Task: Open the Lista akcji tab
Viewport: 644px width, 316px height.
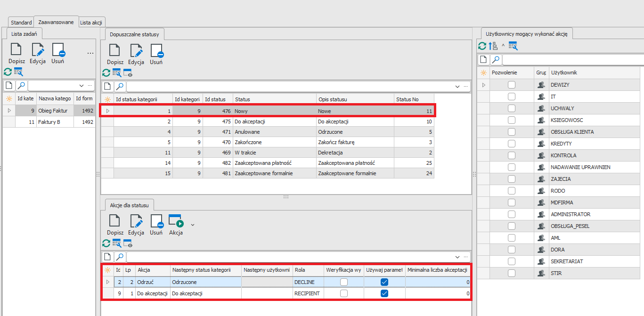Action: [92, 23]
